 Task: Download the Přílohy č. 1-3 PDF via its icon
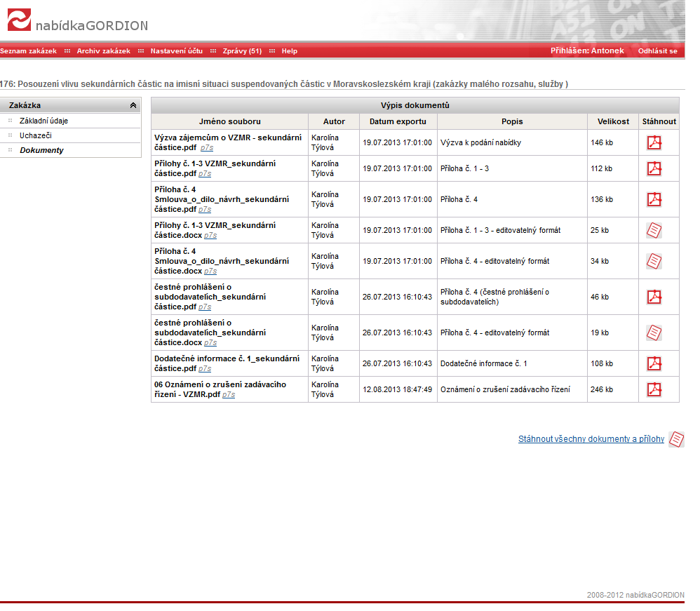pyautogui.click(x=654, y=168)
